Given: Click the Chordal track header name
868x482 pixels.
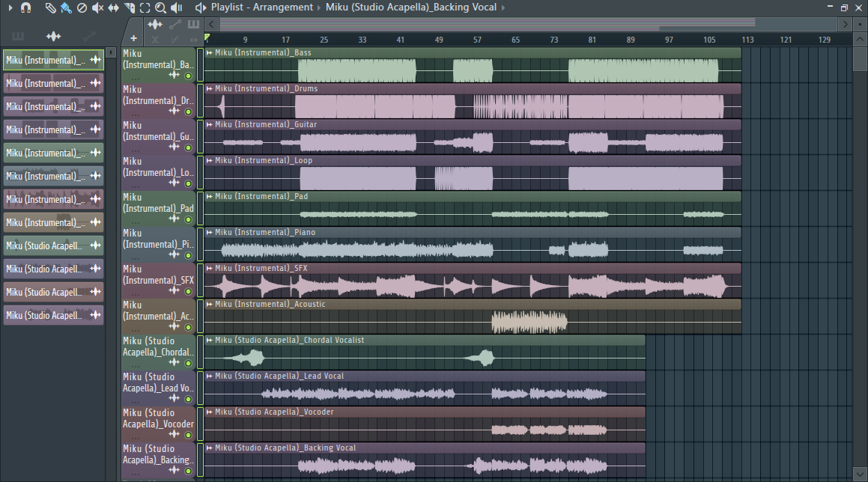Looking at the screenshot, I should coord(158,347).
